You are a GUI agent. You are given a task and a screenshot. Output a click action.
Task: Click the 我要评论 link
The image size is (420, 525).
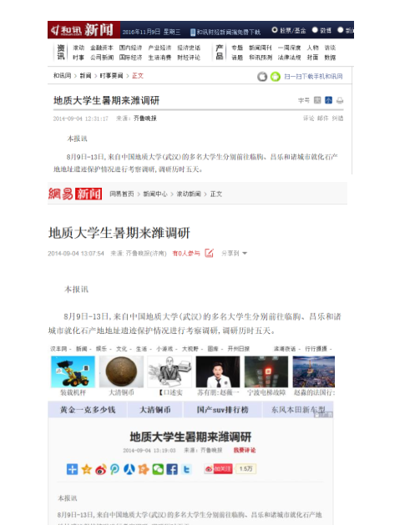coord(245,451)
